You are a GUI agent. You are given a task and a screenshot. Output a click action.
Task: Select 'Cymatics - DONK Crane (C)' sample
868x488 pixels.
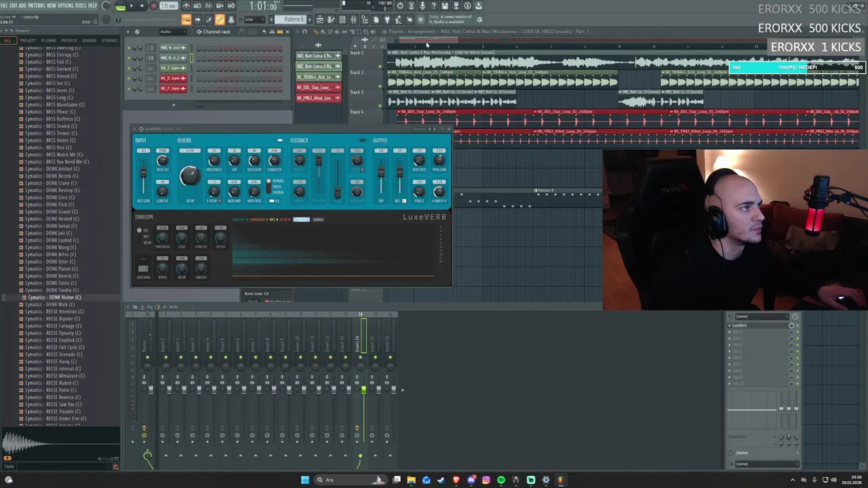(x=51, y=183)
